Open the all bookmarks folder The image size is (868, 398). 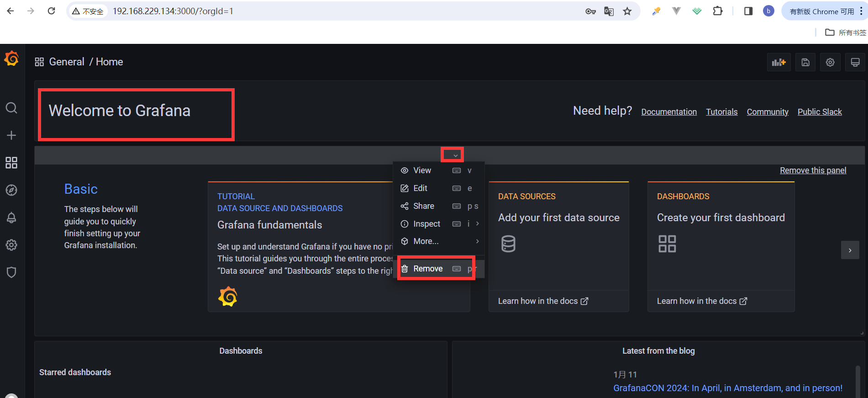[846, 32]
